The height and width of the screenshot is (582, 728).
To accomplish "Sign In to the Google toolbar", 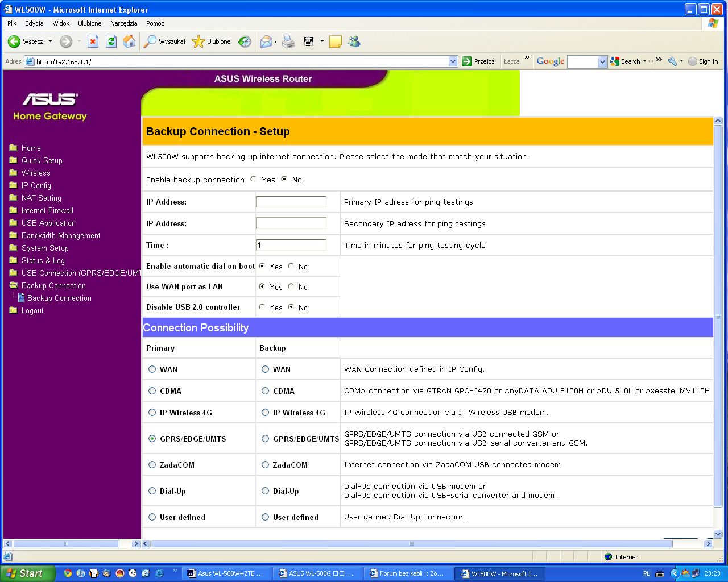I will tap(704, 61).
